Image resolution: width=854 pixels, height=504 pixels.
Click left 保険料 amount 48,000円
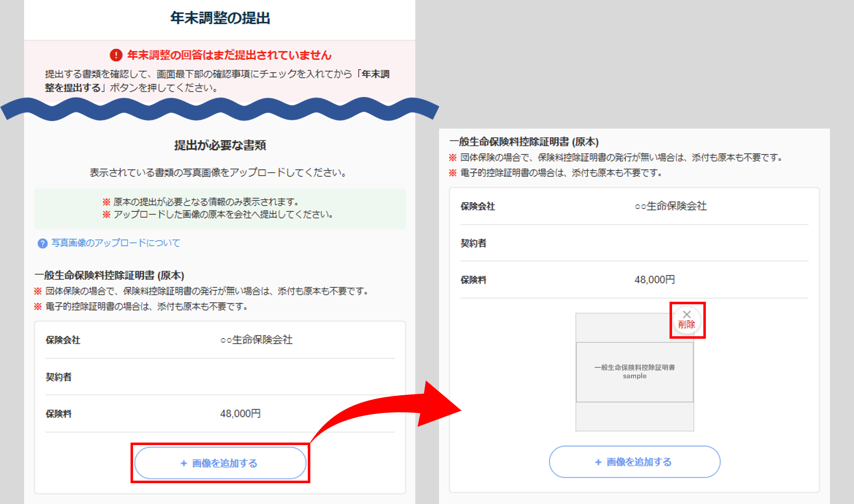click(240, 414)
